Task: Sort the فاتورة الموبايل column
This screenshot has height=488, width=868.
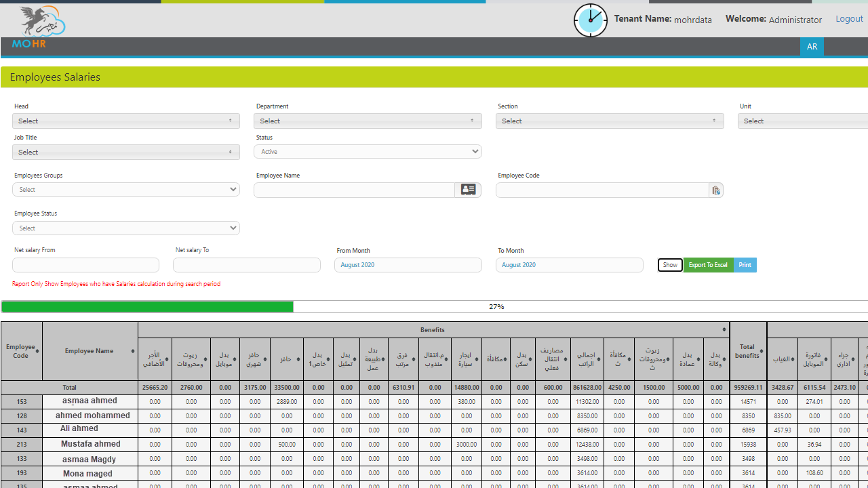Action: coord(826,359)
